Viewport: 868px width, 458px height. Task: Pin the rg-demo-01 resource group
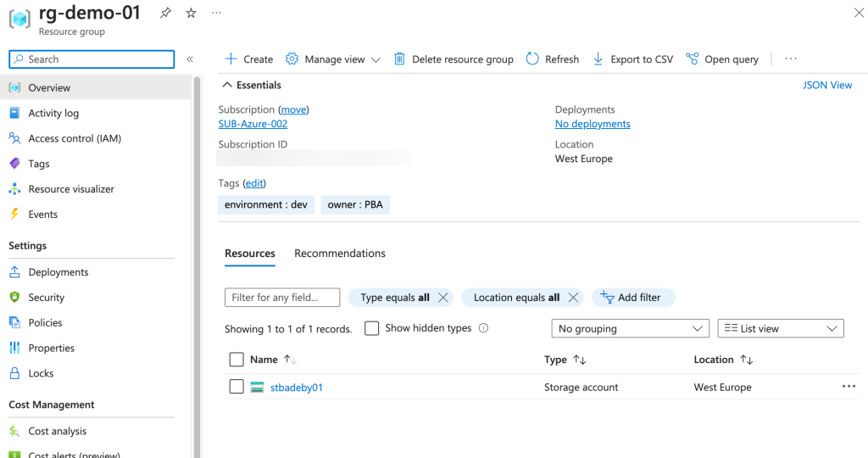click(166, 13)
